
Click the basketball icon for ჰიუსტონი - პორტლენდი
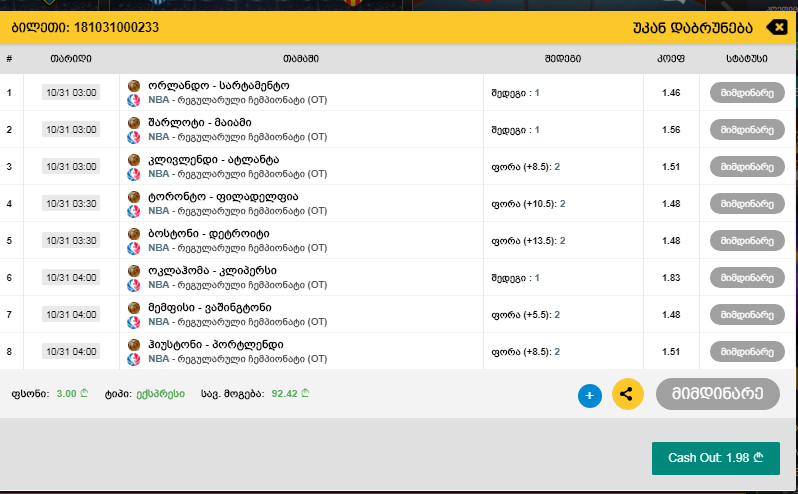click(134, 344)
